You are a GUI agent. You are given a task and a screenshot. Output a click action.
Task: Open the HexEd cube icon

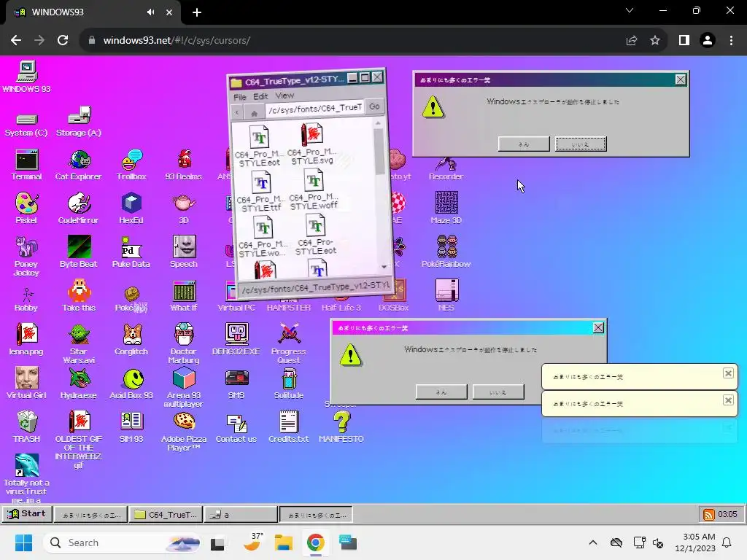pyautogui.click(x=131, y=209)
